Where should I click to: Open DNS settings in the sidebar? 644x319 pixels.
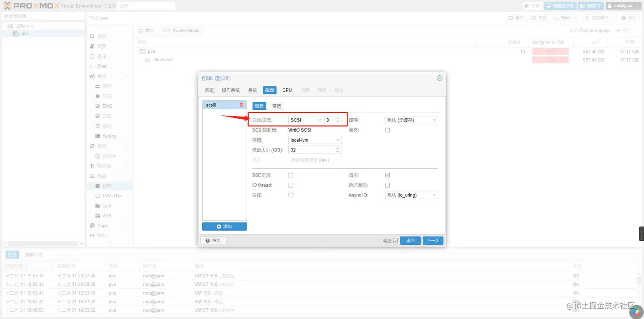[107, 106]
